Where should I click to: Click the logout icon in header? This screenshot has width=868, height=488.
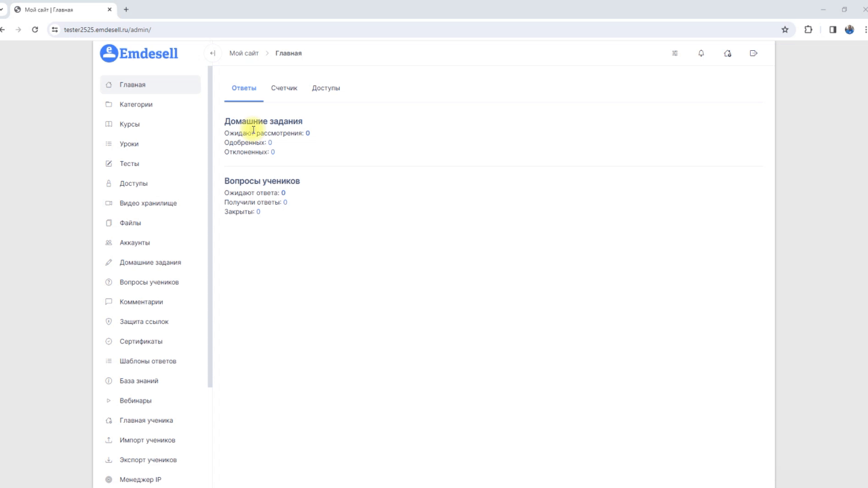[753, 53]
